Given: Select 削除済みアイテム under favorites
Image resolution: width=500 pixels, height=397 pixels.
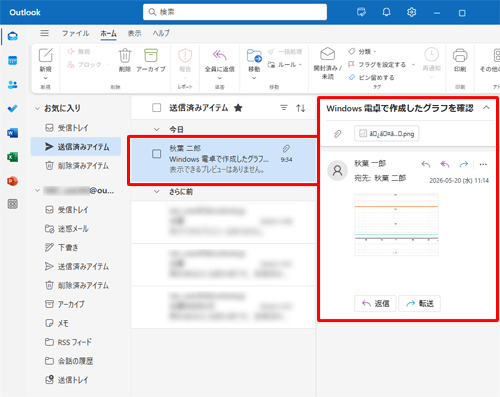Looking at the screenshot, I should point(77,166).
